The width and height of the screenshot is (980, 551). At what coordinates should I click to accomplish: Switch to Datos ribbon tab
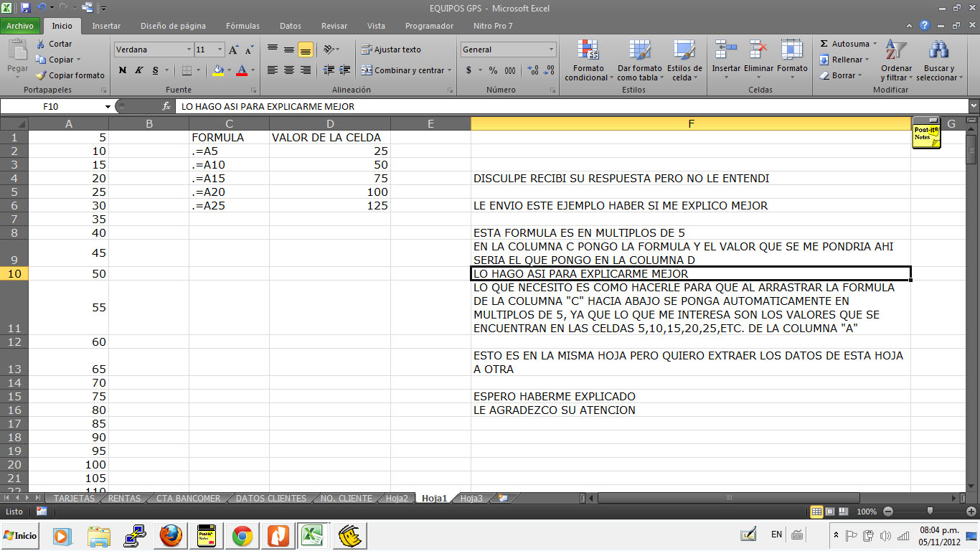[291, 26]
